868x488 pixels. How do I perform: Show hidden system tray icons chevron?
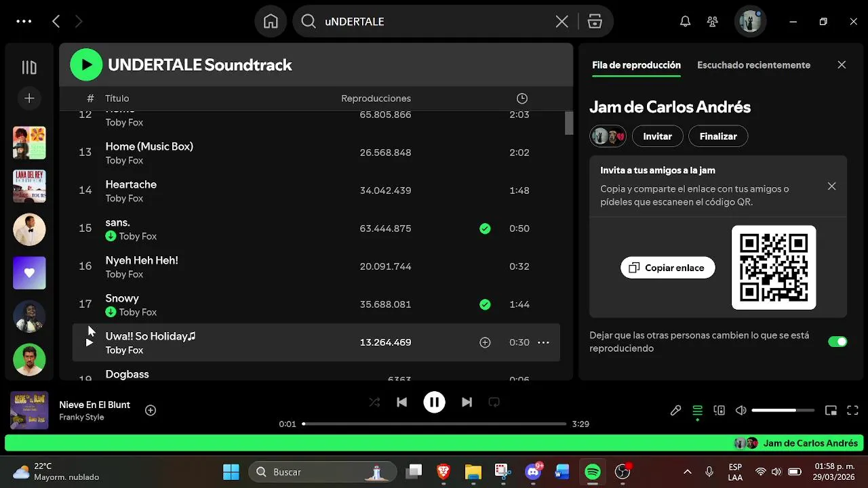(687, 472)
